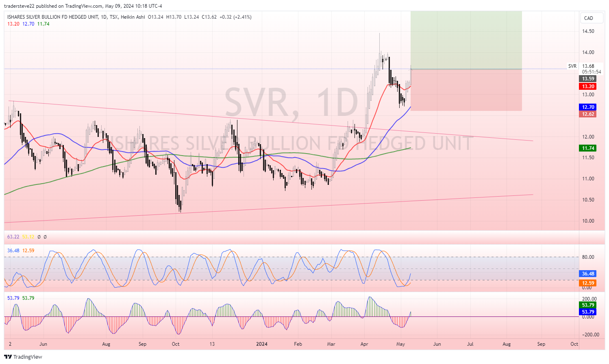Click the 63.22 indicator value
609x364 pixels.
tap(13, 237)
